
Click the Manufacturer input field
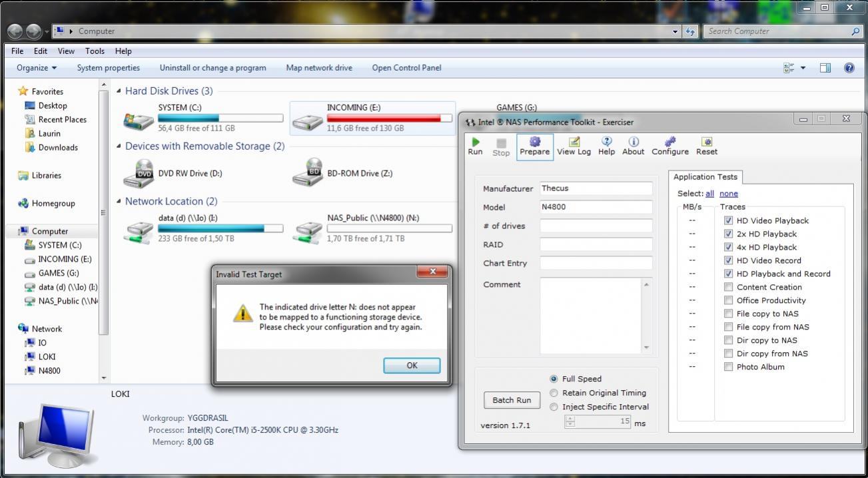tap(596, 188)
